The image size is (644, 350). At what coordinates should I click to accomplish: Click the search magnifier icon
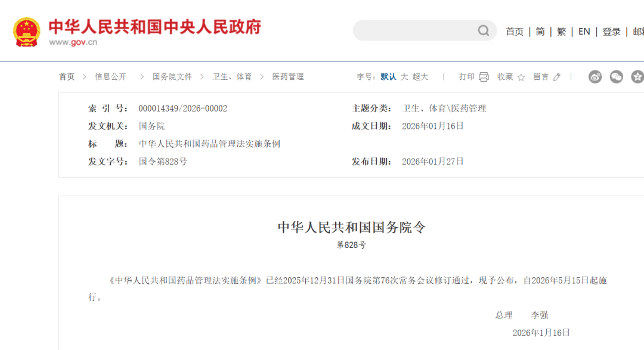tap(484, 30)
